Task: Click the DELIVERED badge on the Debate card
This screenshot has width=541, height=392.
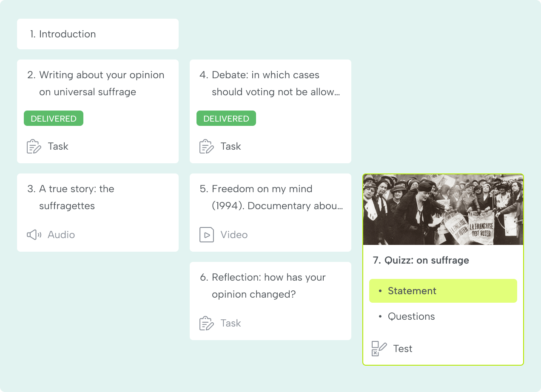Action: click(x=226, y=118)
